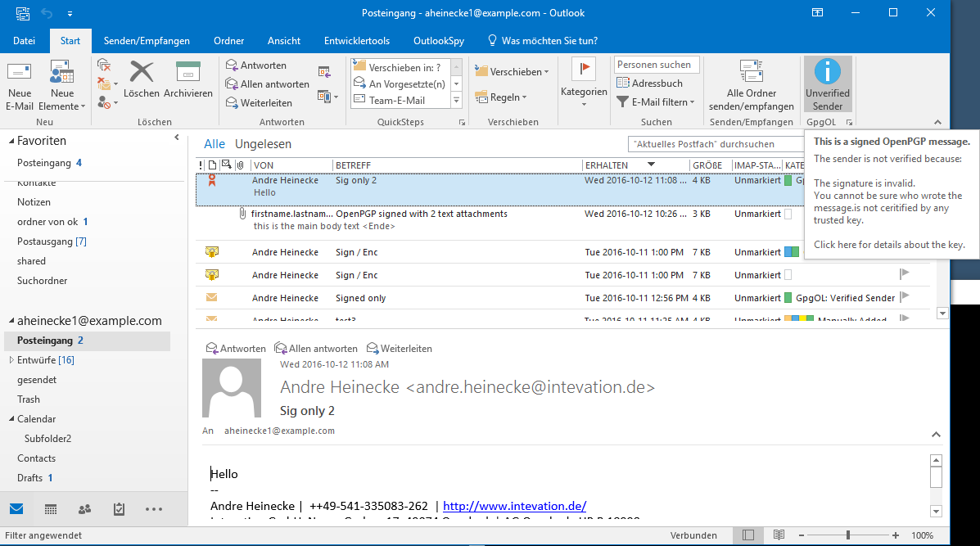Open the OutlookSpy tab

(x=439, y=41)
